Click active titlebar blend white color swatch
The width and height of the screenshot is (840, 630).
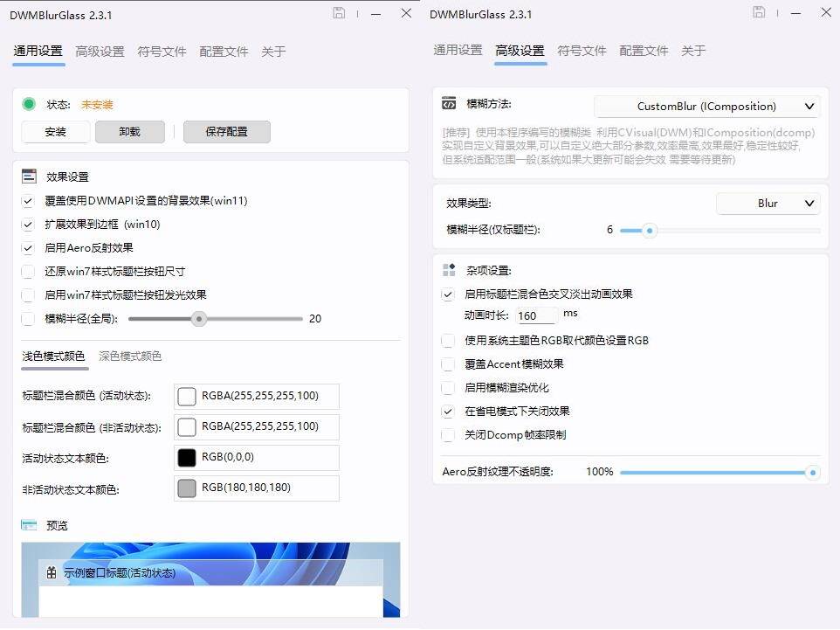(x=187, y=396)
